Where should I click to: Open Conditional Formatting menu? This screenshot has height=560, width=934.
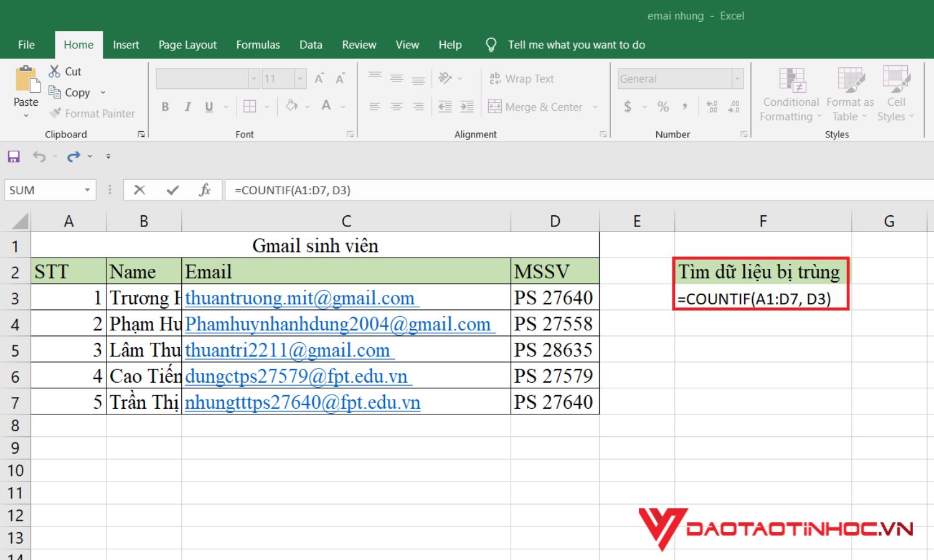click(x=791, y=95)
